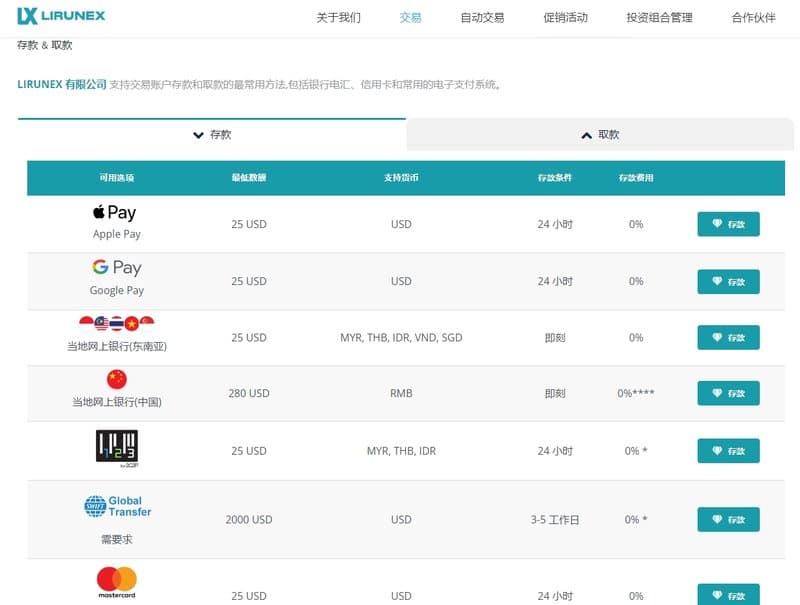Click the 2000 USD minimum amount
This screenshot has height=605, width=800.
tap(249, 519)
